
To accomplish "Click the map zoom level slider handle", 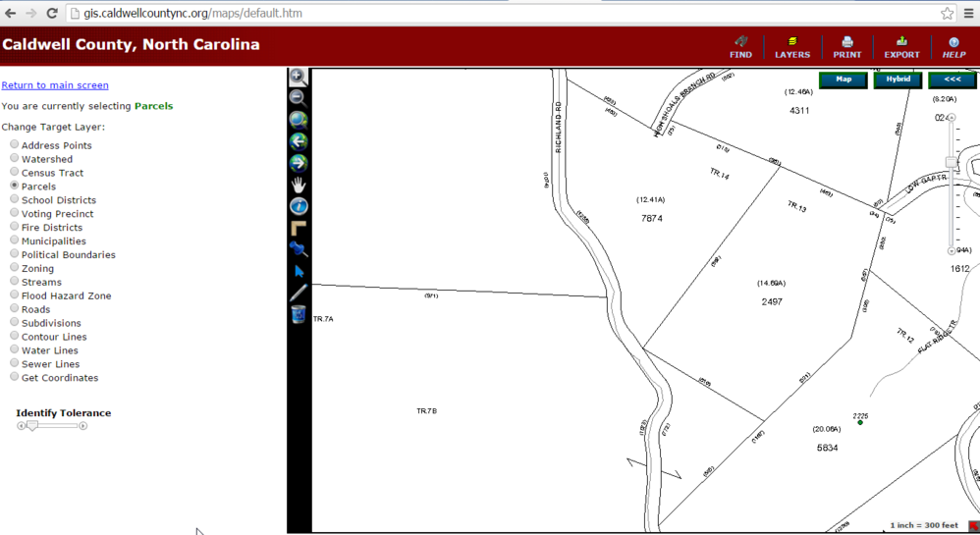I will [951, 163].
